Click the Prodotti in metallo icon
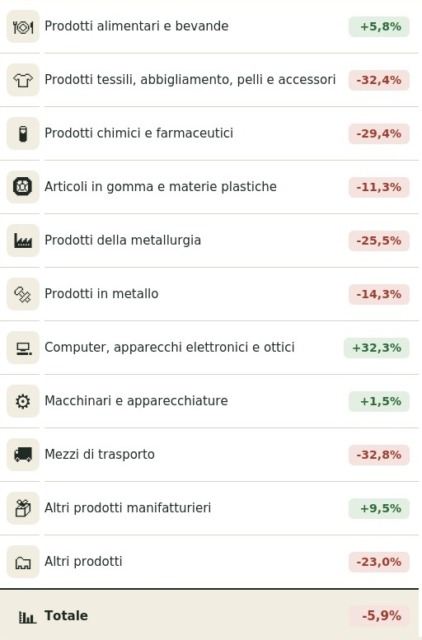 tap(23, 294)
